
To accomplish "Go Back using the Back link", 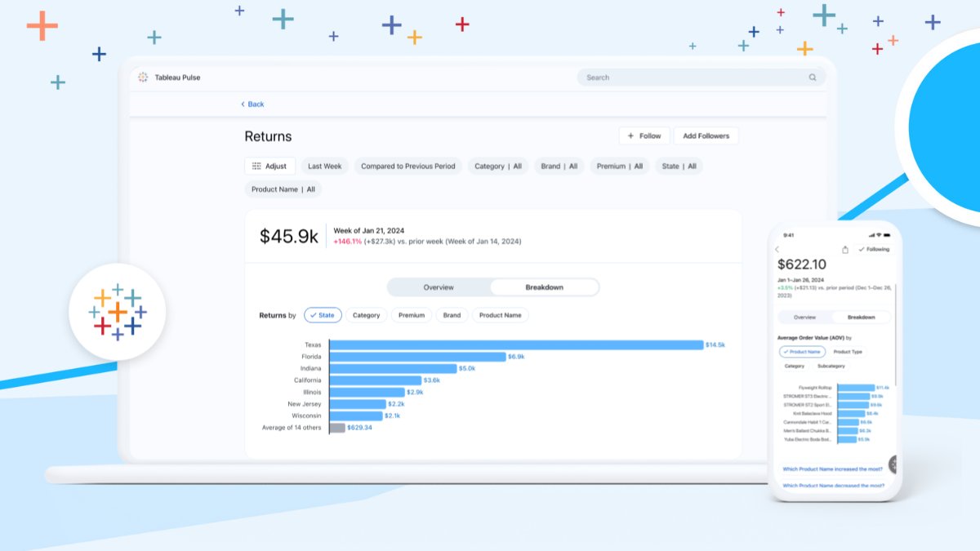I will (252, 104).
